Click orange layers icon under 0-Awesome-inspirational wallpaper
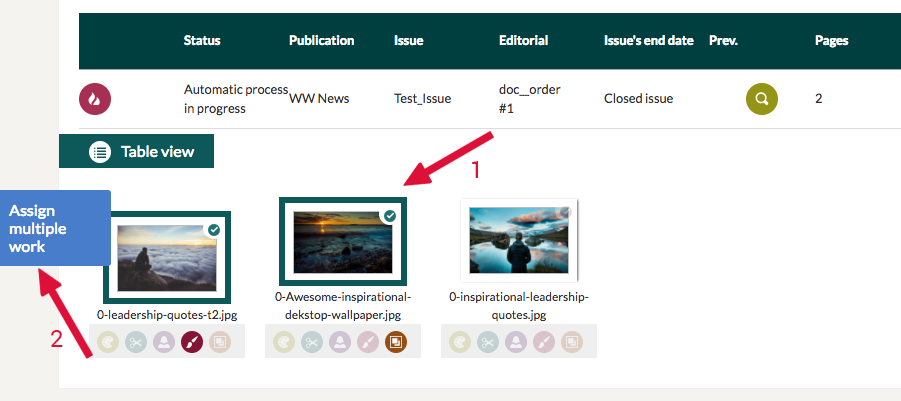Screen dimensions: 901x401 (x=397, y=342)
